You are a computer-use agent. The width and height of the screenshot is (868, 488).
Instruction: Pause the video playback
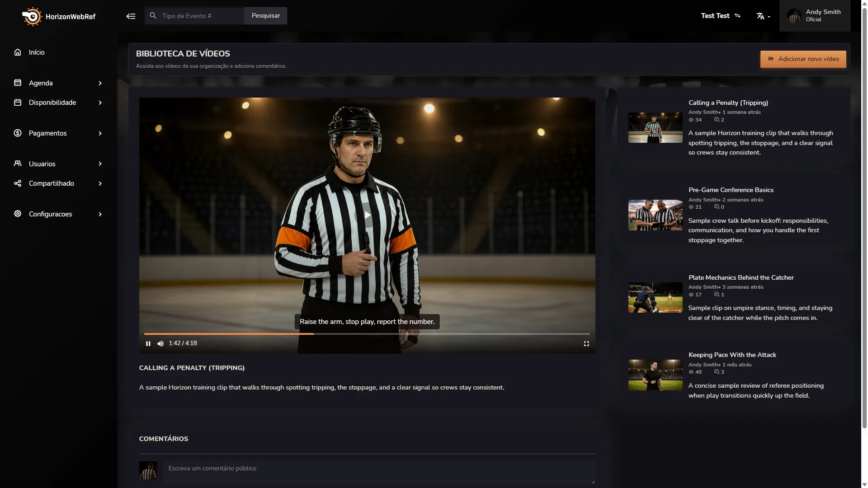tap(148, 344)
